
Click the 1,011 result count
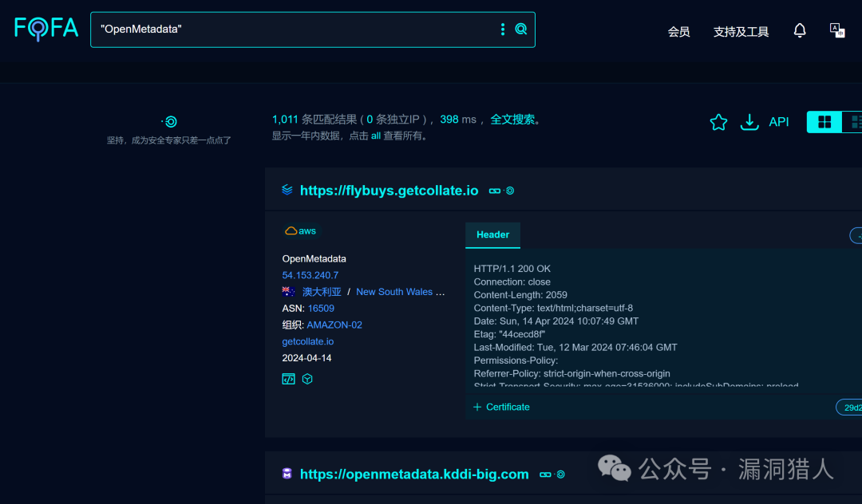click(x=285, y=119)
